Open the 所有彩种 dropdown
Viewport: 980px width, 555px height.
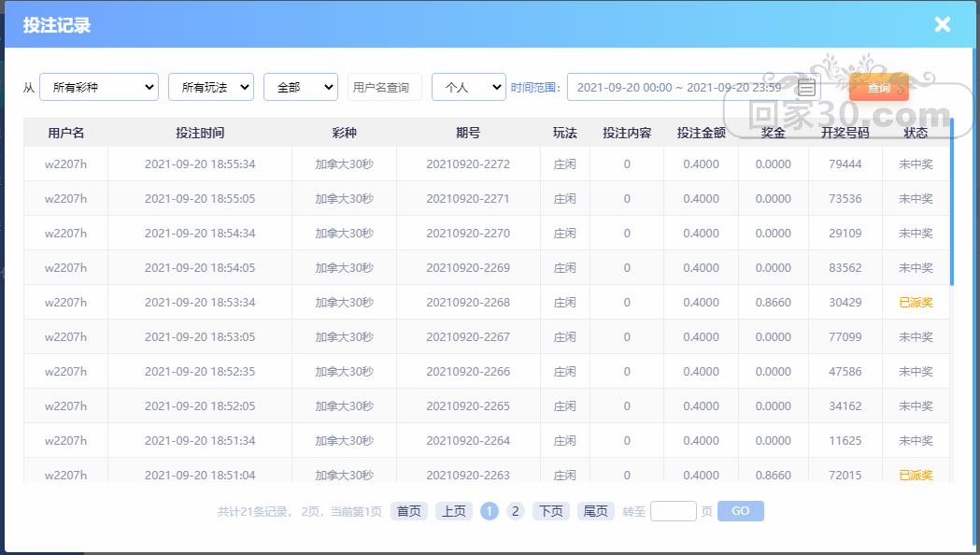click(x=99, y=88)
